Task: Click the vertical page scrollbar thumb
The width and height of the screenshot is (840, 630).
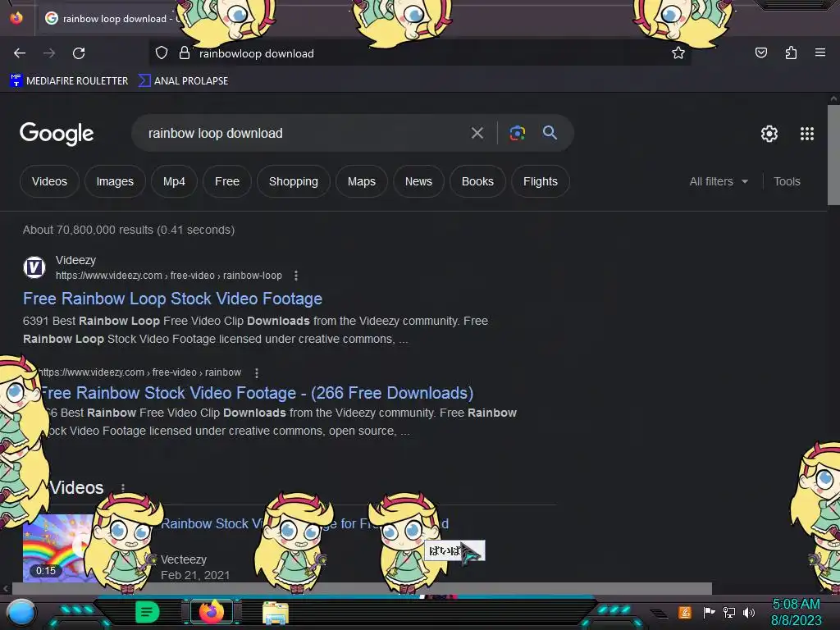Action: point(833,155)
